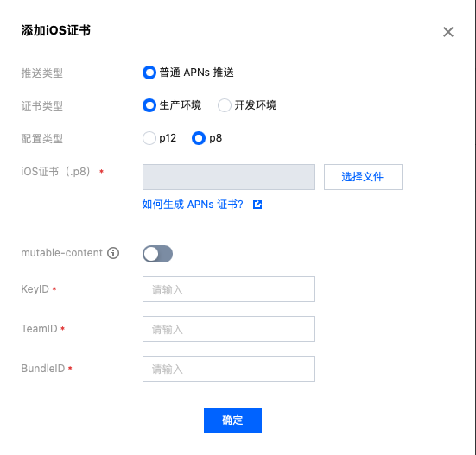This screenshot has height=455, width=476.
Task: Choose the 开发环境 radio button
Action: [225, 105]
